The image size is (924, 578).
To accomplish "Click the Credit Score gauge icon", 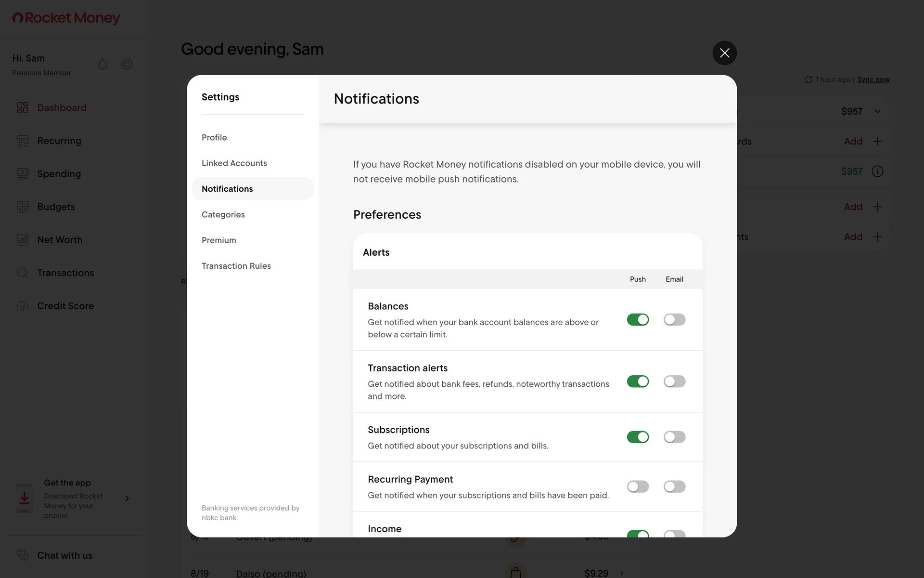I will (x=23, y=306).
